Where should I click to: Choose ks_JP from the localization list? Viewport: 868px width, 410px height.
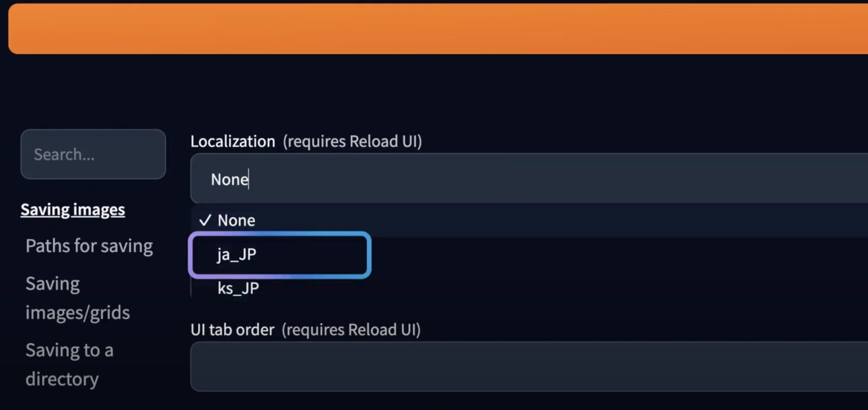point(238,288)
